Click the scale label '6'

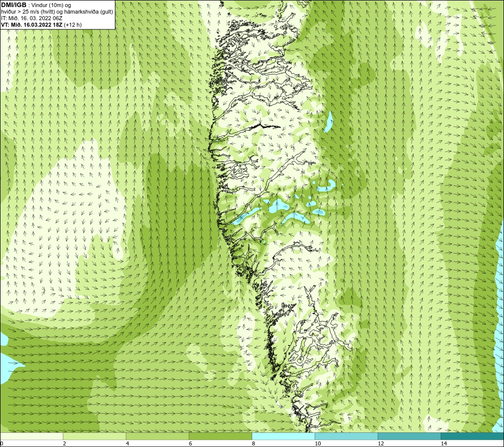[191, 443]
